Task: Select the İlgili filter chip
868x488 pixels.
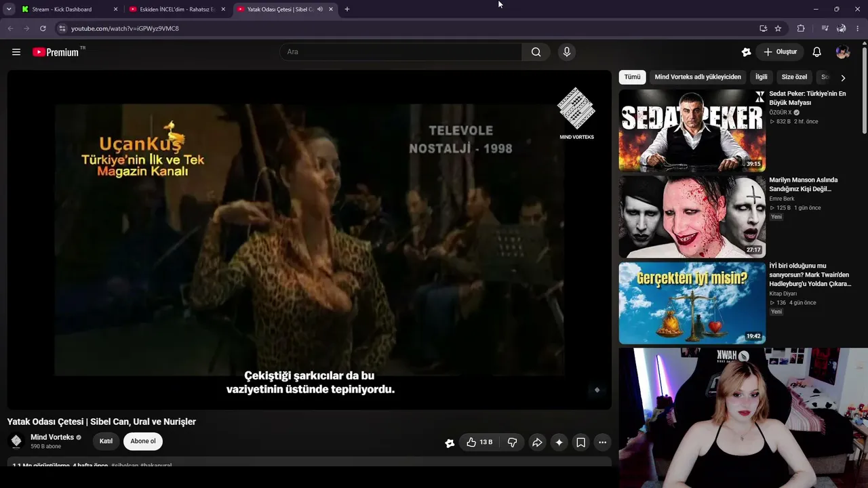Action: click(762, 77)
